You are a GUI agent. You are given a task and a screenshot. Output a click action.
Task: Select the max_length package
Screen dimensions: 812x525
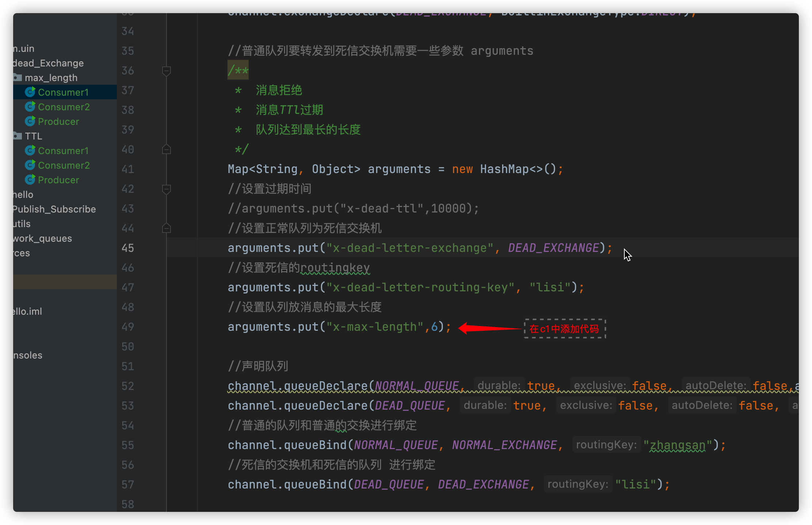[x=51, y=78]
